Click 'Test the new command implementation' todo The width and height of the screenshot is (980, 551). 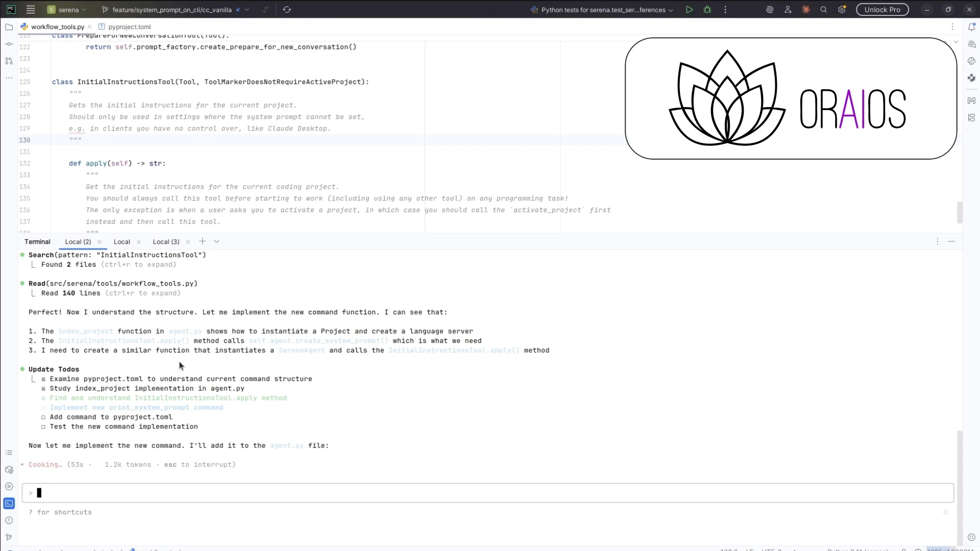124,427
